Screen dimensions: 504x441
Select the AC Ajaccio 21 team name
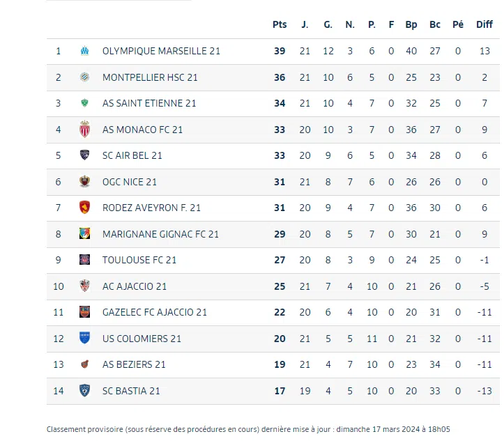135,286
